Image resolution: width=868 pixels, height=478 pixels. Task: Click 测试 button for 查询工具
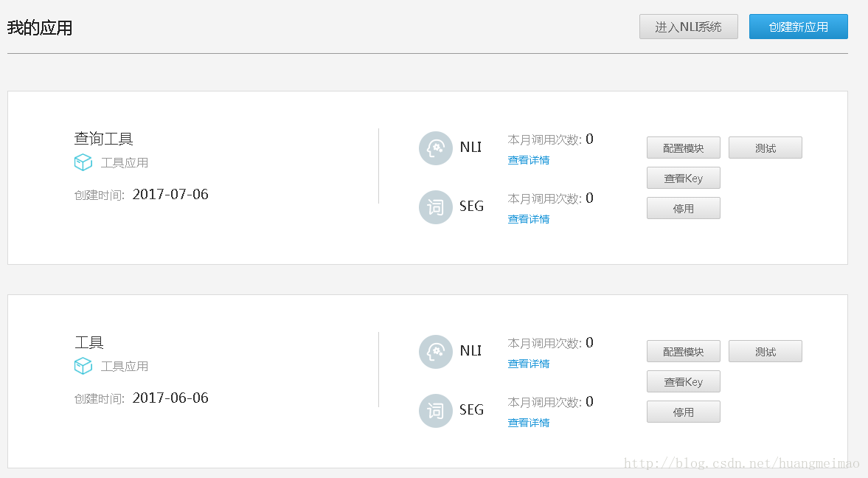point(765,148)
